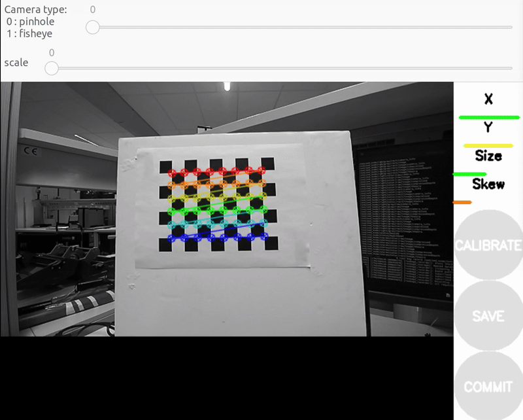Click the COMMIT round button

coord(488,386)
